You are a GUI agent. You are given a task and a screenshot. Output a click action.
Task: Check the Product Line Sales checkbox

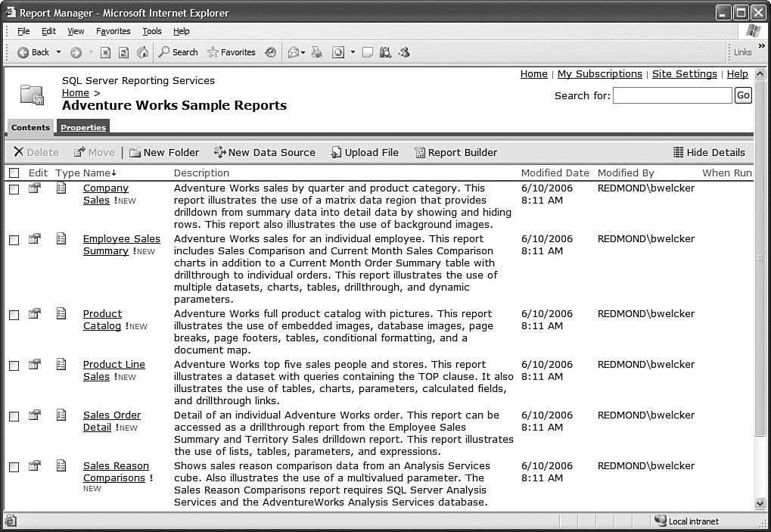tap(14, 366)
